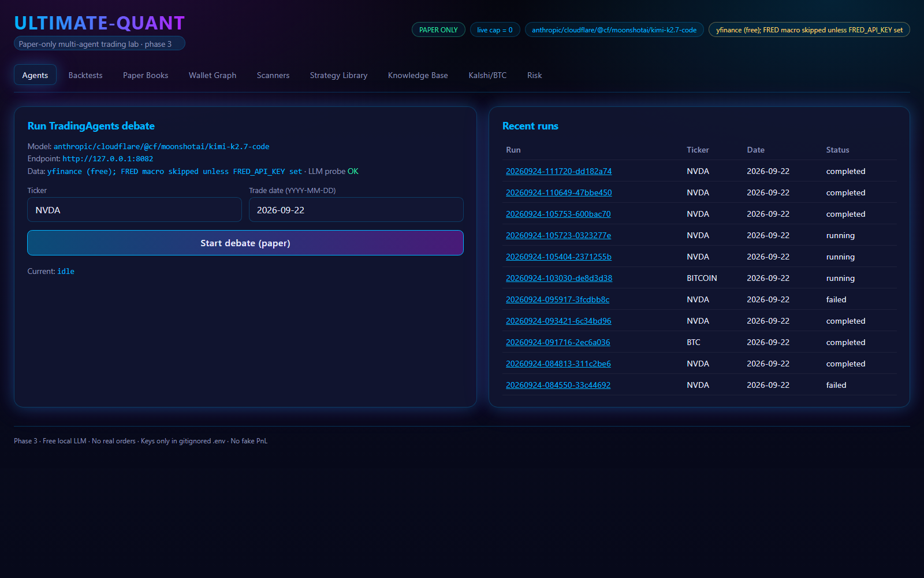Select the Agents tab

click(35, 75)
